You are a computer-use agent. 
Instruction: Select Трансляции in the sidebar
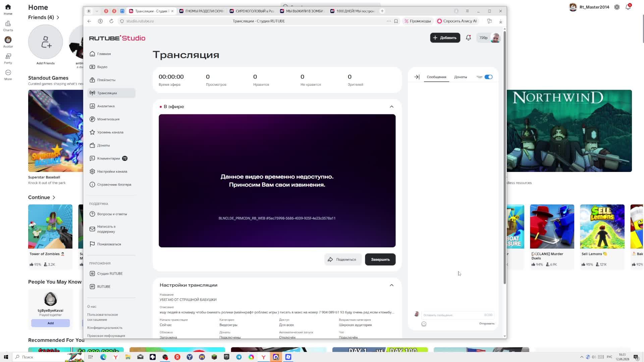coord(111,93)
